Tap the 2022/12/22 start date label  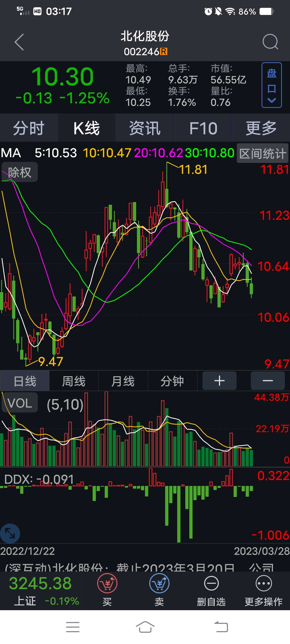point(27,551)
